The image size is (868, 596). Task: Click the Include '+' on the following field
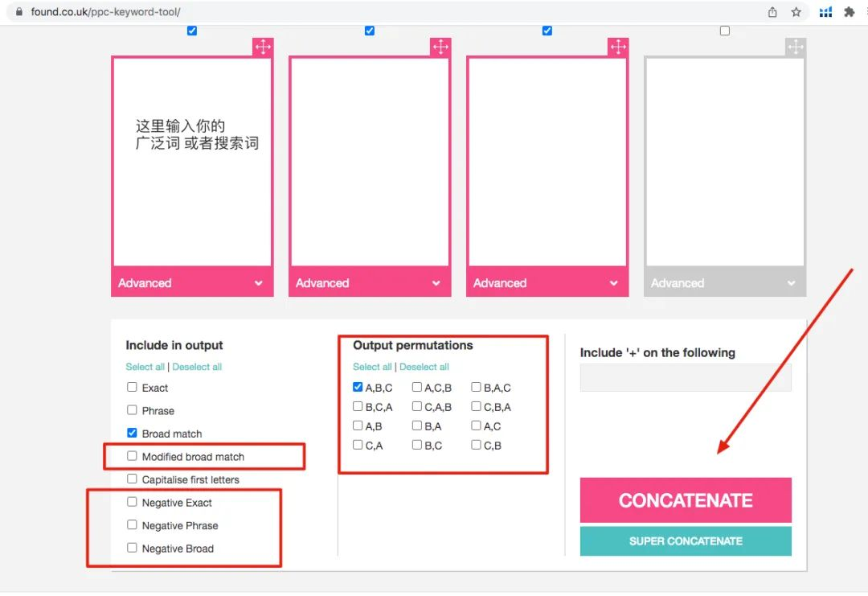tap(686, 377)
